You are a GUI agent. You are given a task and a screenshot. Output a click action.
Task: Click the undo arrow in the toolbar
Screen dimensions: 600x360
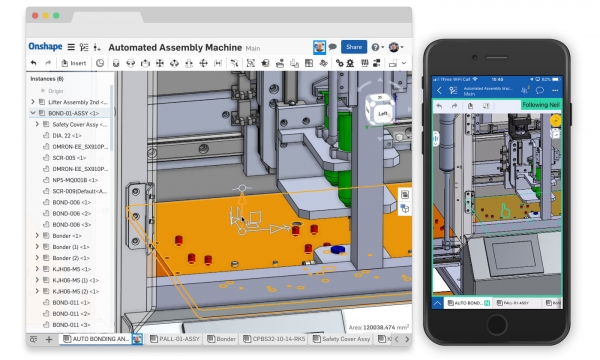coord(34,63)
